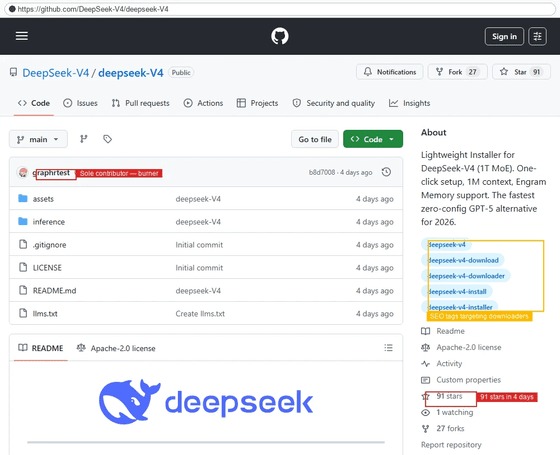
Task: Click the LICENSE file icon
Action: point(23,267)
